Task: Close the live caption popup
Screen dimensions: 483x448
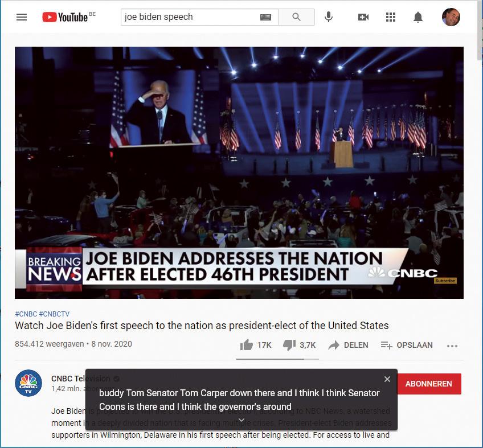Action: pos(387,379)
